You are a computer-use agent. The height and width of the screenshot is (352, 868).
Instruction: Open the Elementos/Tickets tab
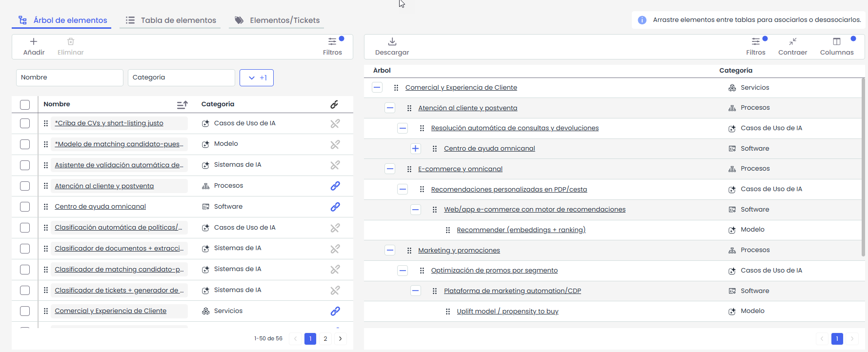[277, 20]
